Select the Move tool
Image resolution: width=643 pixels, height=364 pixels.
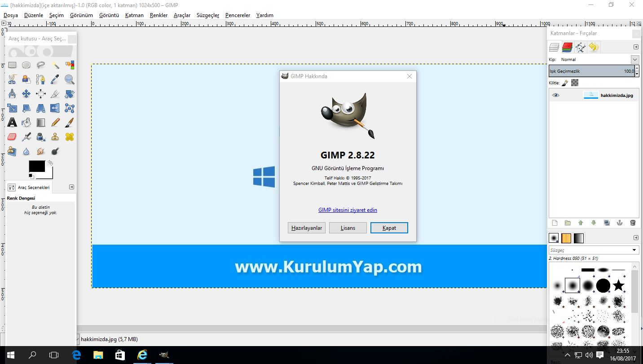26,94
